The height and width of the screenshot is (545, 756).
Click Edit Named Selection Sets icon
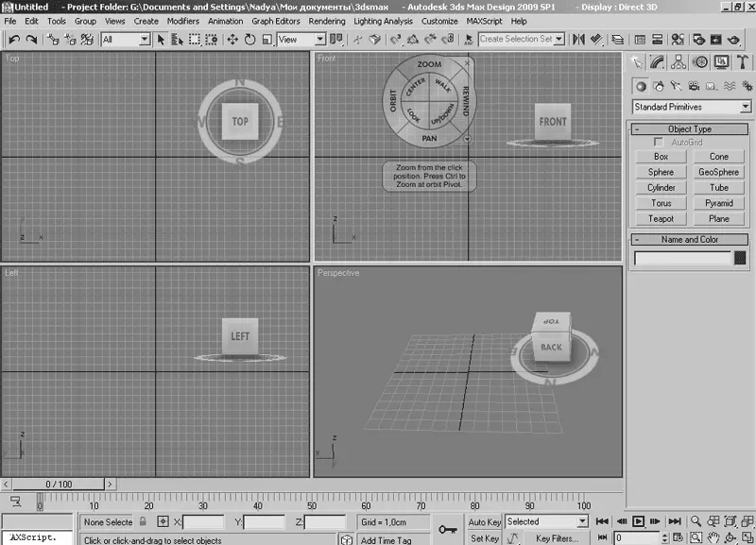click(x=468, y=40)
